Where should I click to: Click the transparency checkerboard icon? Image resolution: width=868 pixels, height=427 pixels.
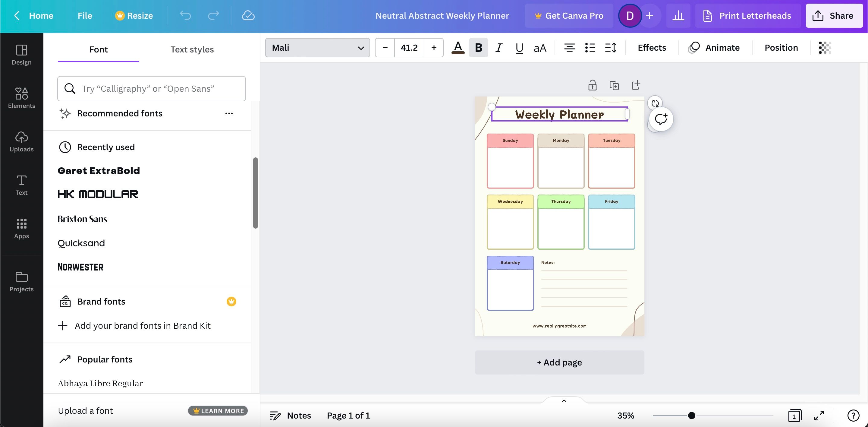click(x=825, y=48)
